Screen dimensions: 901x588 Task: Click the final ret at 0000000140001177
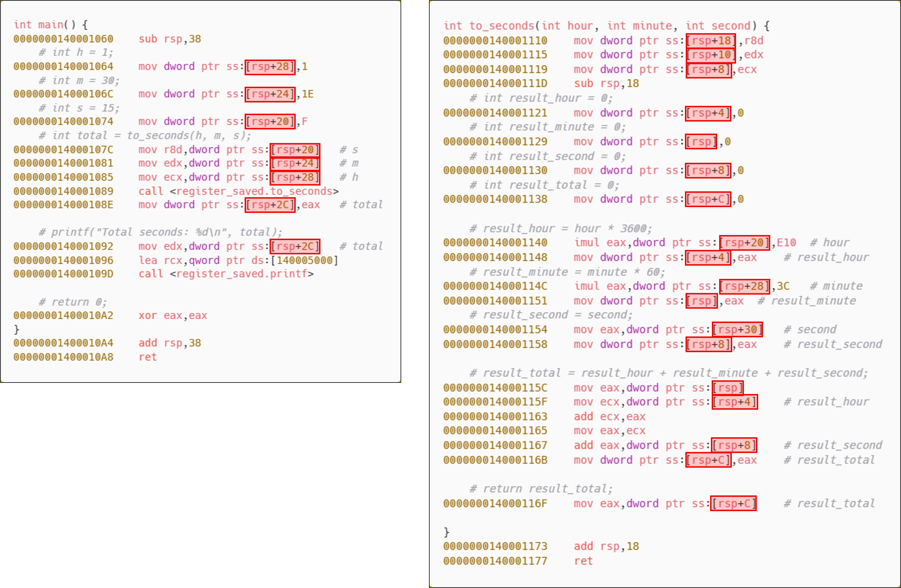(x=583, y=561)
